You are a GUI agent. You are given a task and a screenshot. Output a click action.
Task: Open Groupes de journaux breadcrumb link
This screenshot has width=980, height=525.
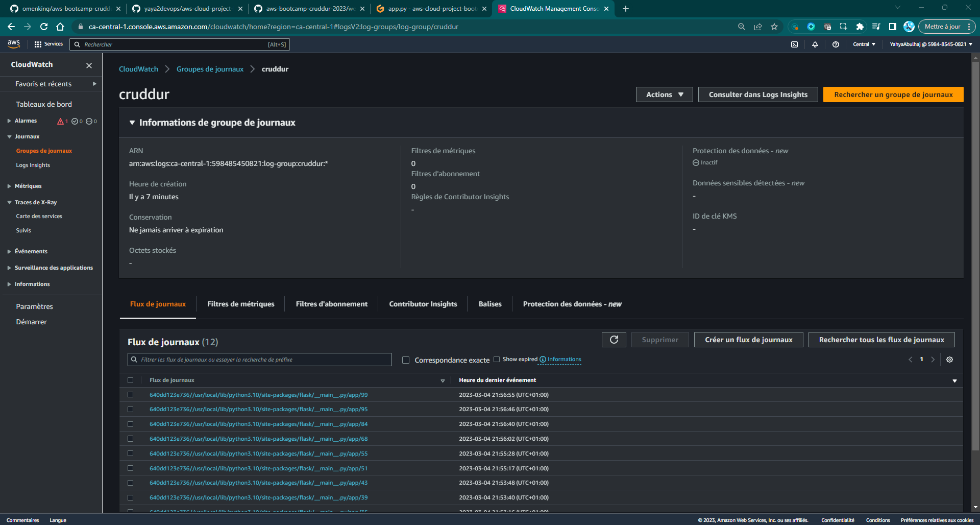(210, 69)
